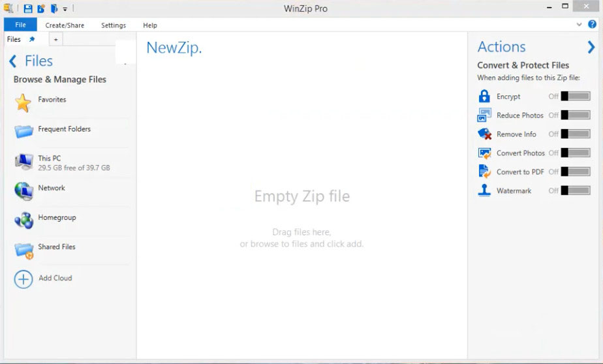Enable the Watermark toggle
This screenshot has height=364, width=603.
(576, 190)
